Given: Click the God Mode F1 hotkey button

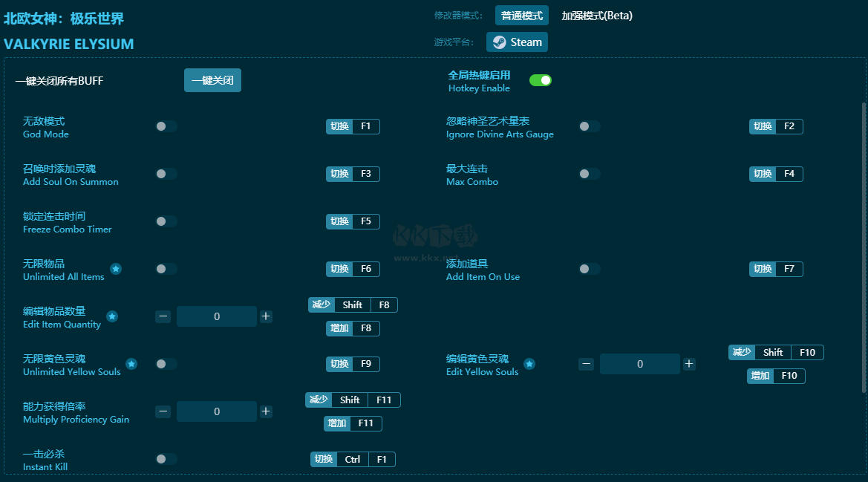Looking at the screenshot, I should [x=353, y=126].
